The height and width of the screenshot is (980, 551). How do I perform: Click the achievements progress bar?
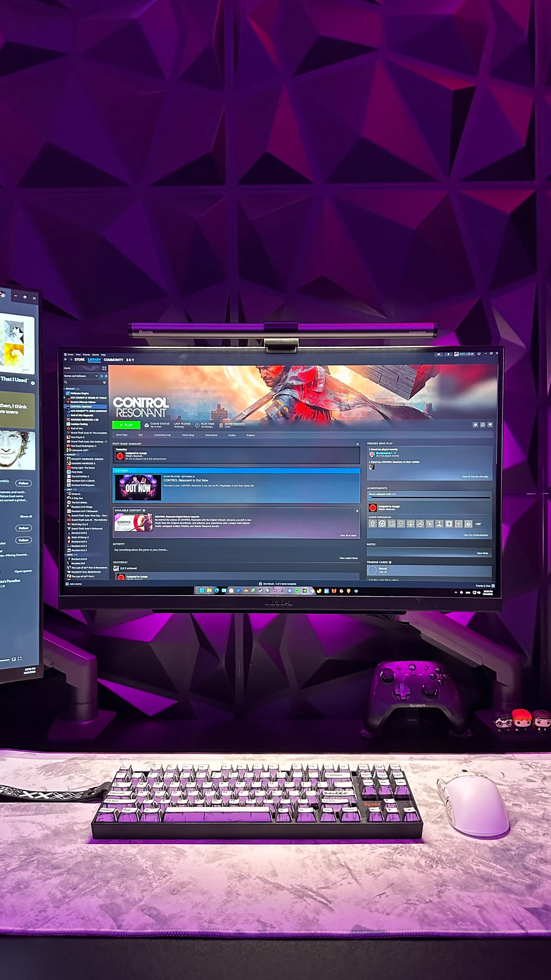click(429, 498)
